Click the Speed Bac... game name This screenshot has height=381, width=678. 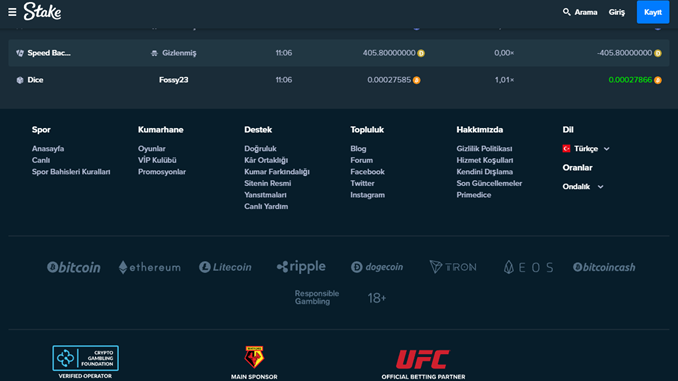(x=49, y=53)
